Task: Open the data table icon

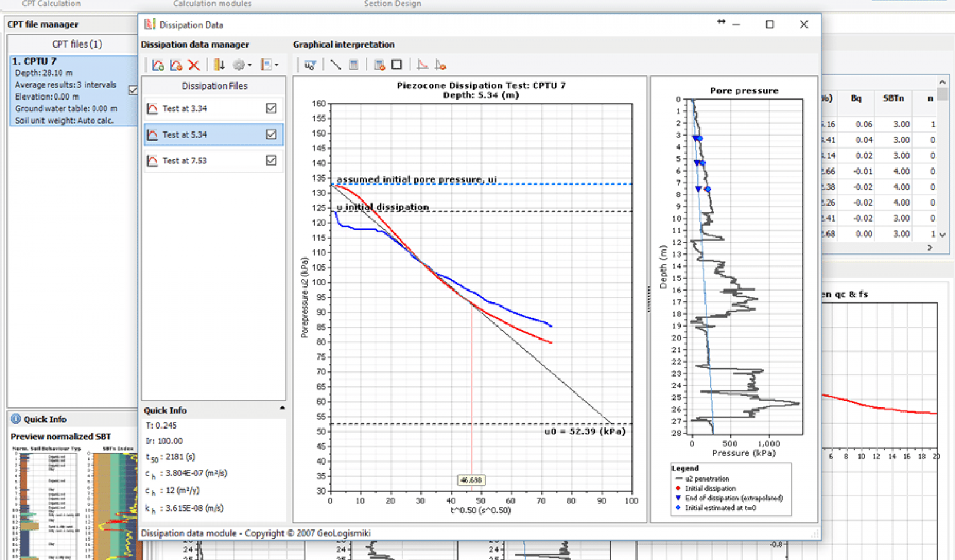Action: pos(354,65)
